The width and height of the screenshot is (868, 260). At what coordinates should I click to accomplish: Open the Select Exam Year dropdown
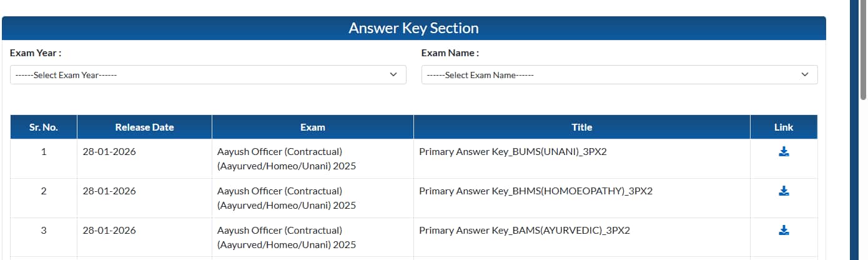pyautogui.click(x=208, y=75)
